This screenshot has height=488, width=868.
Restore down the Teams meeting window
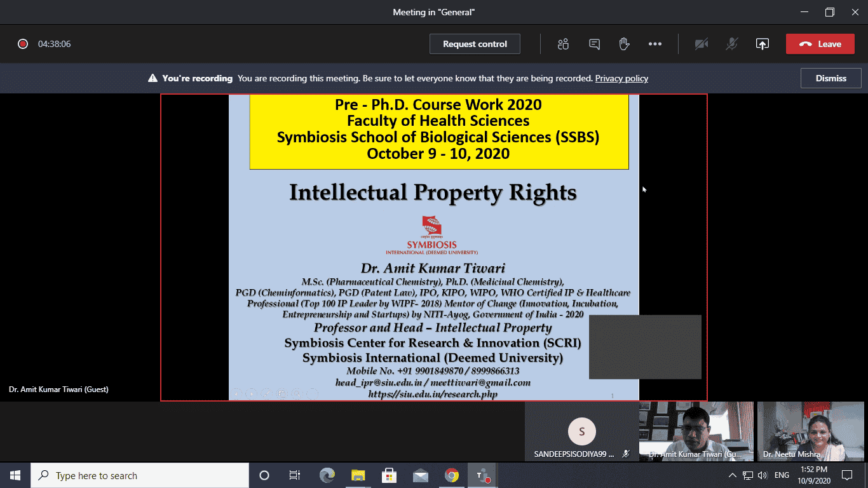pos(829,12)
